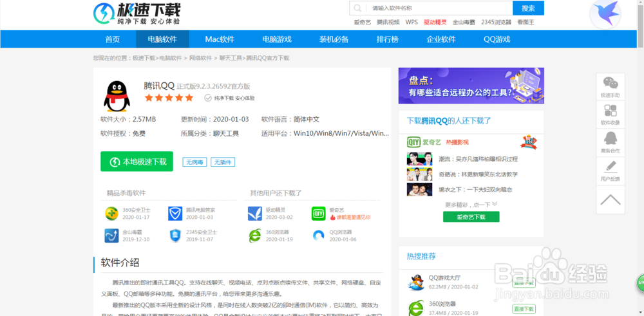644x316 pixels.
Task: Click the green 爱奇艺 software icon
Action: (318, 214)
